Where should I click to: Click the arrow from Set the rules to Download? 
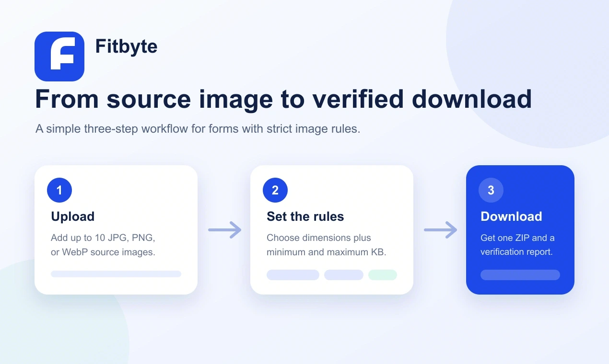pos(441,230)
